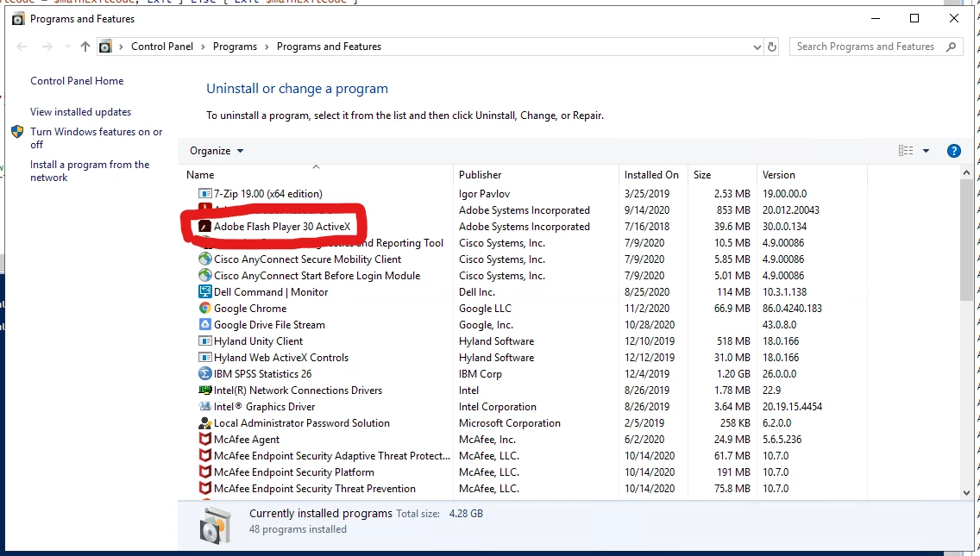This screenshot has height=556, width=980.
Task: Open the recent locations dropdown arrow
Action: [x=67, y=47]
